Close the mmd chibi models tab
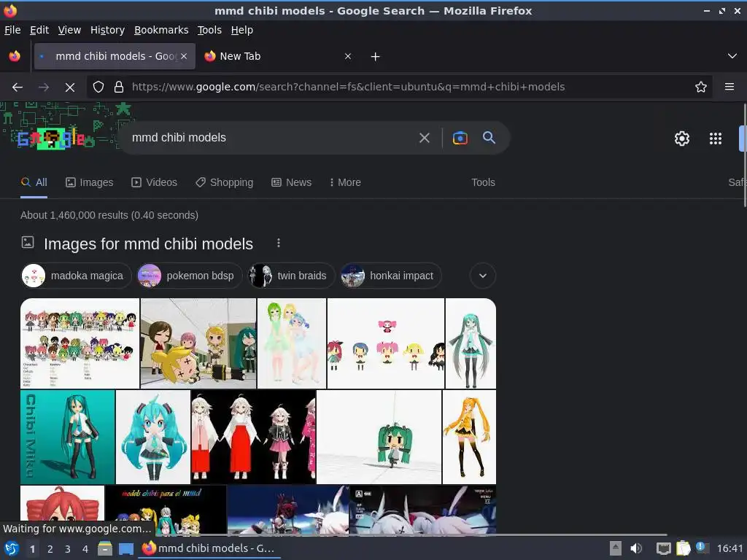 pos(184,57)
